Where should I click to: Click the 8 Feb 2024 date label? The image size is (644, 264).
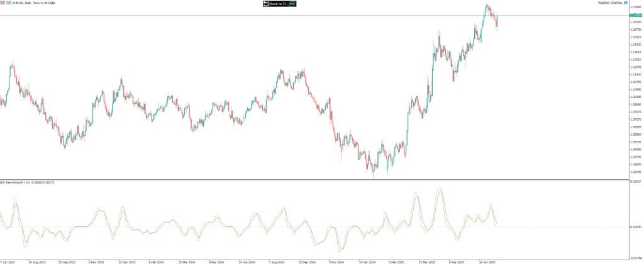pos(157,261)
